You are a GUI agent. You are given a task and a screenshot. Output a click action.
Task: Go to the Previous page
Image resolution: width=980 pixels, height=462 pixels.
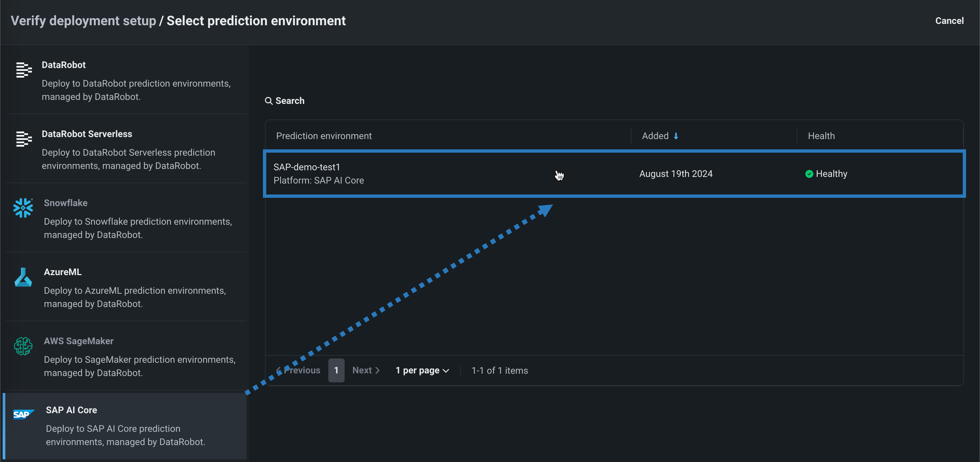point(298,370)
